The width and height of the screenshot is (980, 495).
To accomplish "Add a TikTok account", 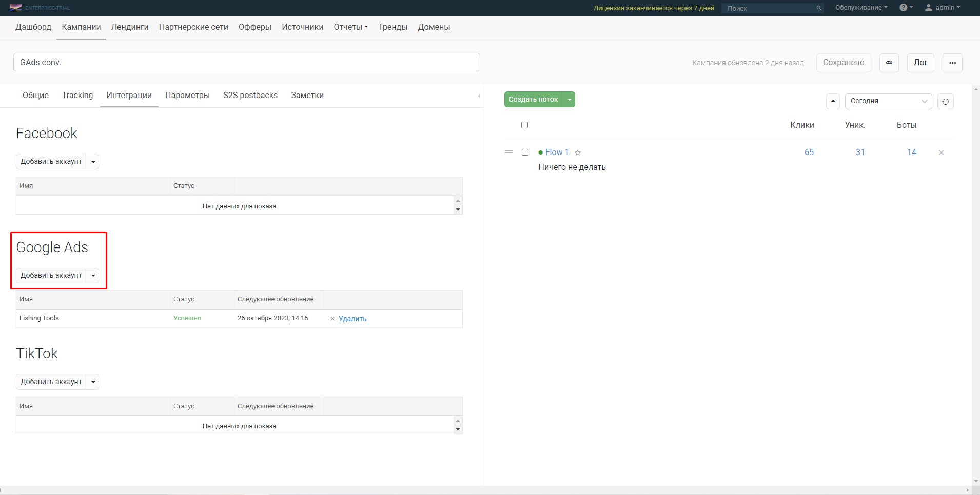I will pyautogui.click(x=51, y=382).
